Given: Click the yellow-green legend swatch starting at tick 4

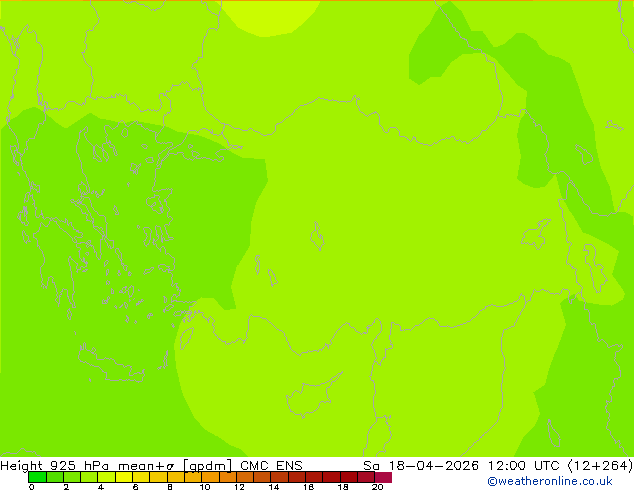Looking at the screenshot, I should [107, 477].
